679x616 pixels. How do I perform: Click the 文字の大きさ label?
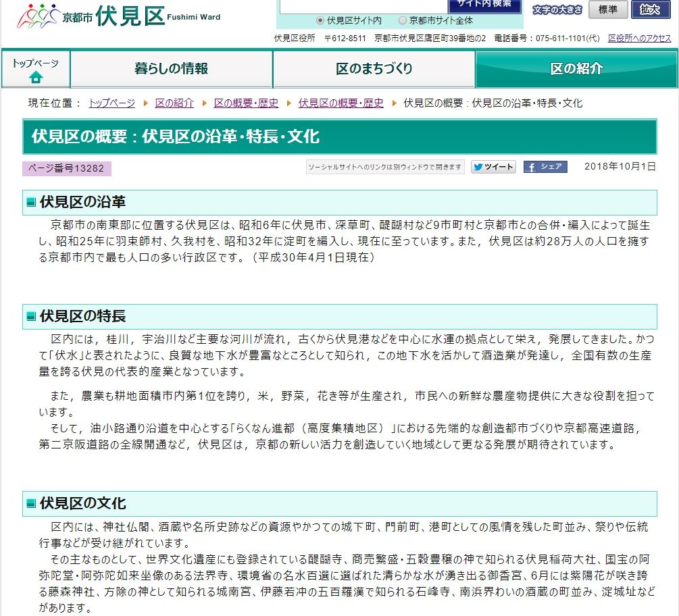pyautogui.click(x=557, y=9)
